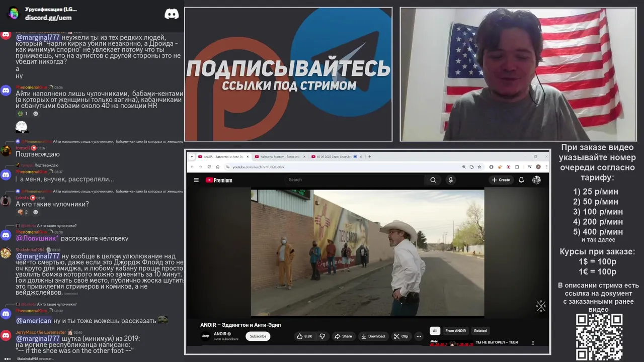Click the @Ловушник mention in chat
The image size is (644, 362).
(37, 238)
